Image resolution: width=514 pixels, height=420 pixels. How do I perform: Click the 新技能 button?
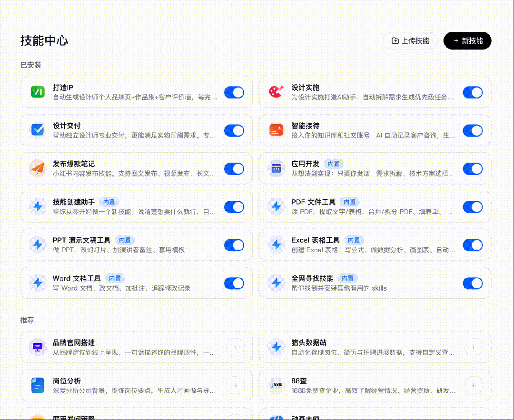(467, 41)
